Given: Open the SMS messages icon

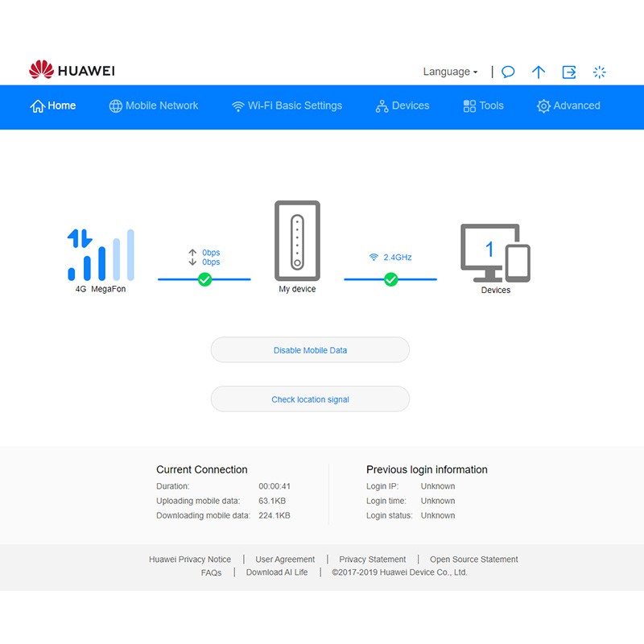Looking at the screenshot, I should [x=508, y=72].
